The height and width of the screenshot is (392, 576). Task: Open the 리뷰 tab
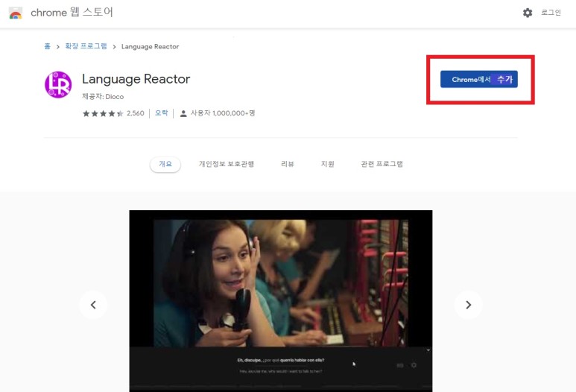click(x=288, y=164)
